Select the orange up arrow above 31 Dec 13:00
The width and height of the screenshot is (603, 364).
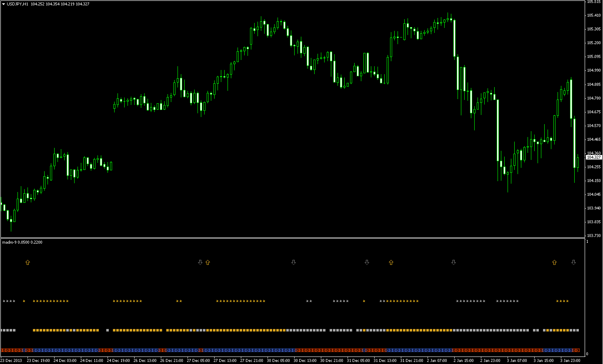(x=391, y=262)
